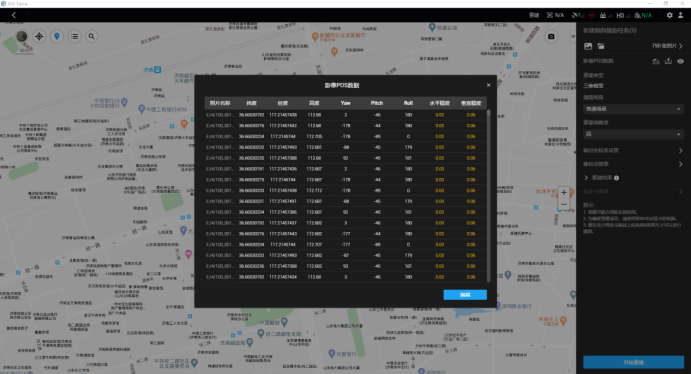This screenshot has height=374, width=691.
Task: Click the POS table vertical scrollbar
Action: point(488,195)
